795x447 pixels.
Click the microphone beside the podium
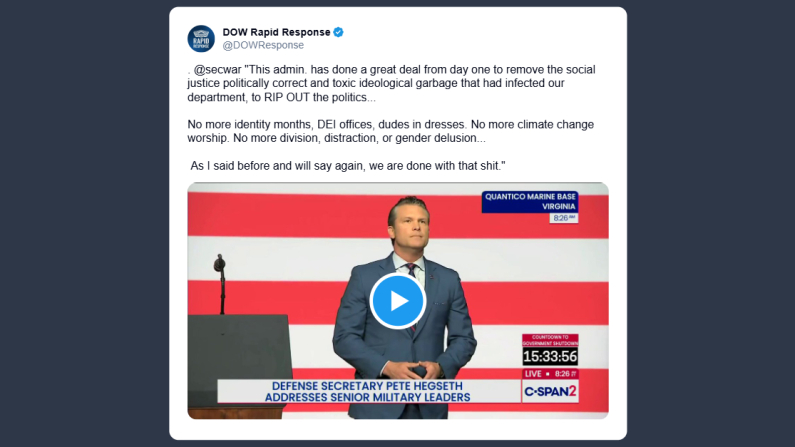tap(220, 283)
